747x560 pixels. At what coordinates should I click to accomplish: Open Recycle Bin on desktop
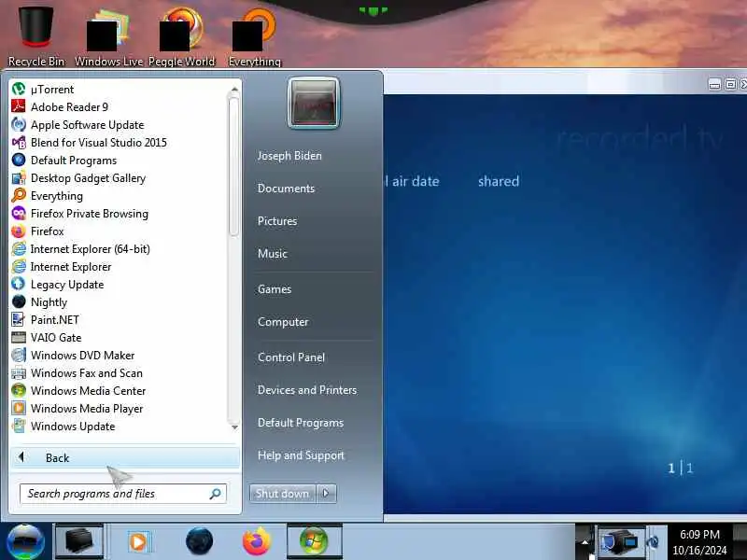pos(36,35)
